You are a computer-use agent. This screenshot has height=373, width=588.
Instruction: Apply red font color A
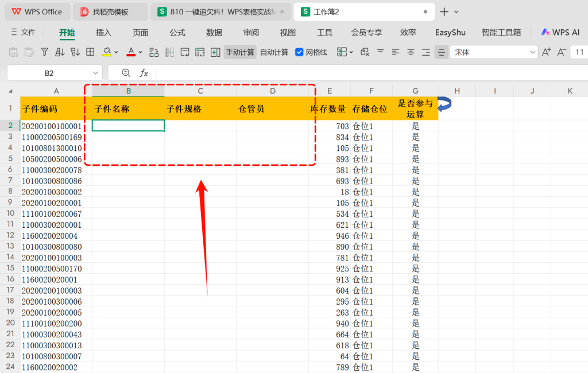pyautogui.click(x=131, y=52)
